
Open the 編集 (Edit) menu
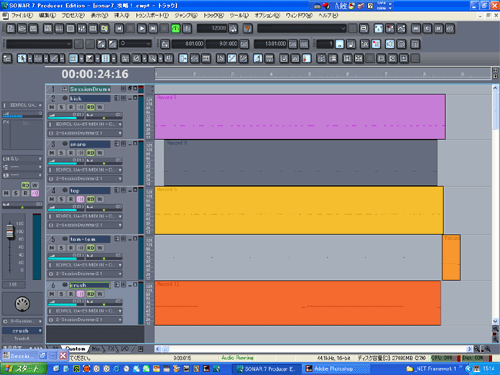[48, 15]
